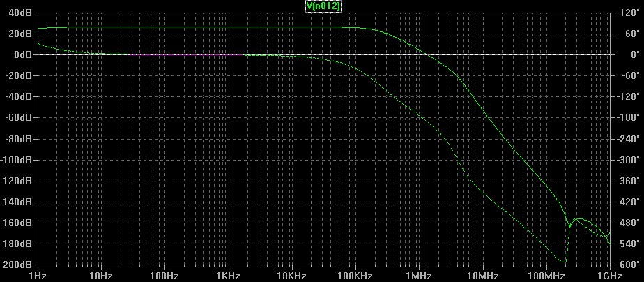Click the 40dB left axis label
644x282 pixels.
click(22, 13)
